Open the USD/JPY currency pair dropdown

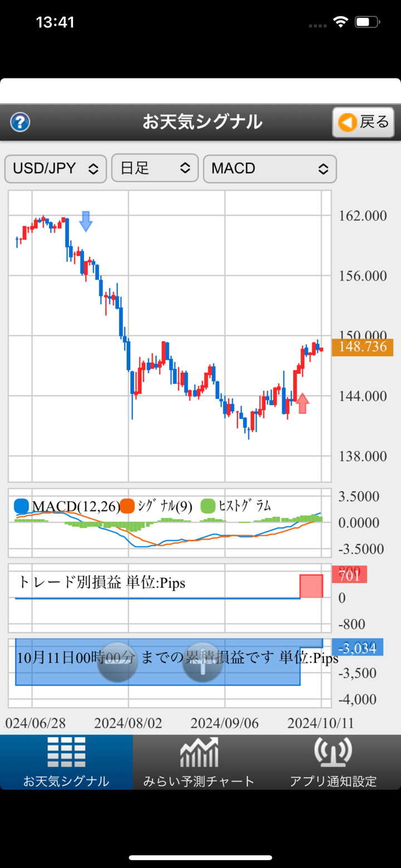point(55,169)
